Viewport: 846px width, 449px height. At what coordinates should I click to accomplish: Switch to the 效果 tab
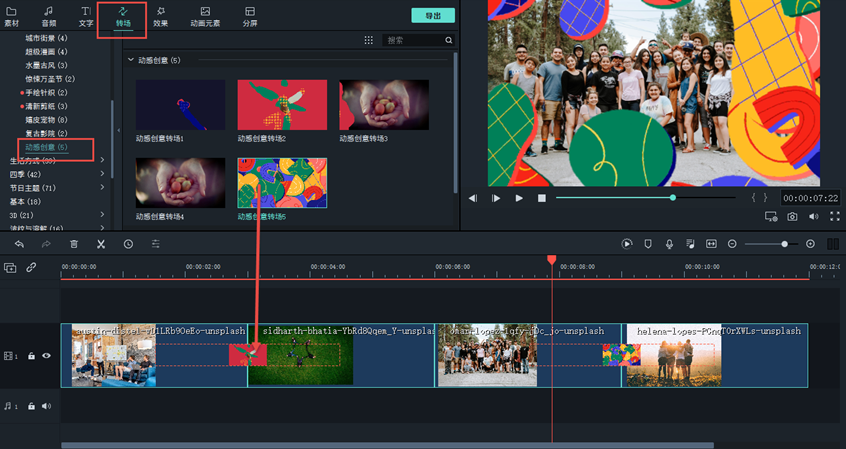160,16
